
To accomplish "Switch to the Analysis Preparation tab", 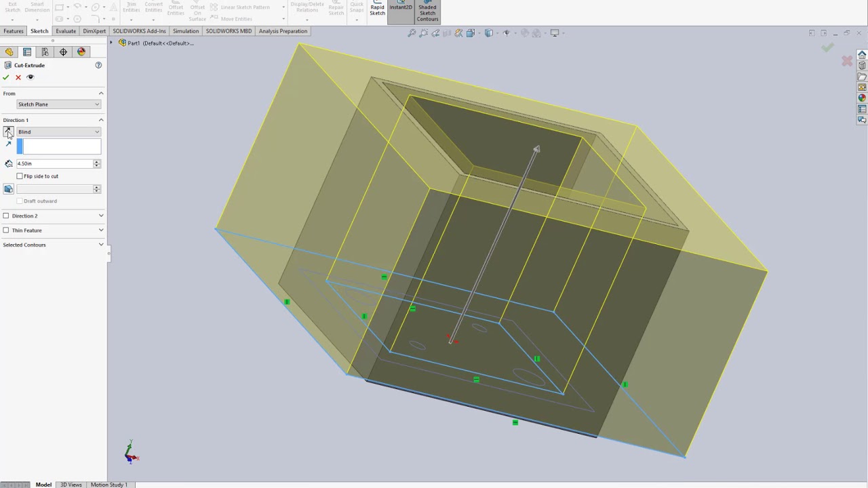I will 283,31.
